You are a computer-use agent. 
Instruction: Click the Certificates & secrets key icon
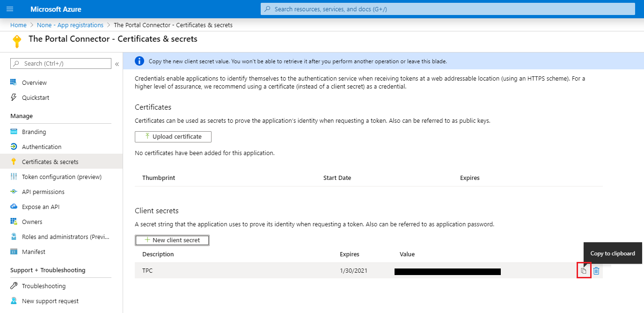(x=14, y=162)
